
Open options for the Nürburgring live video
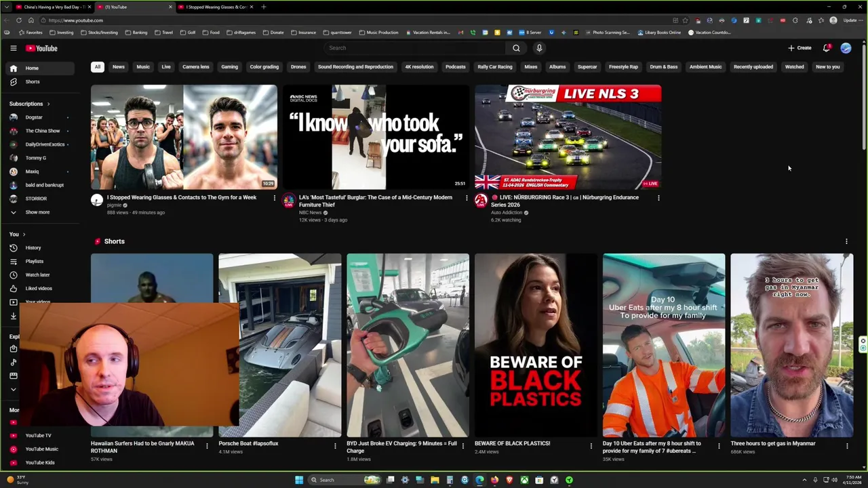point(658,198)
